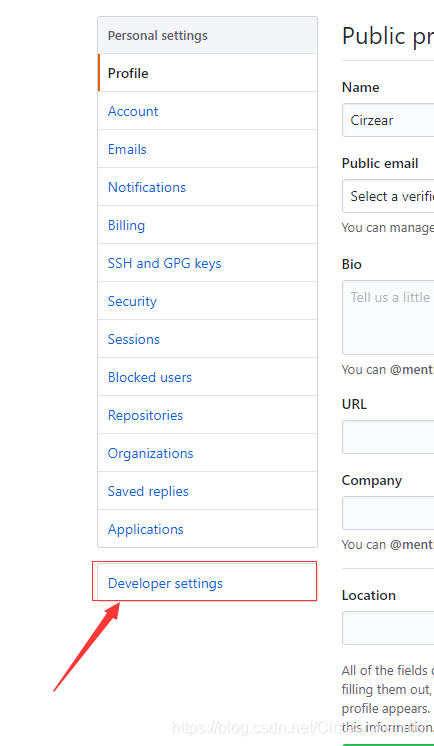Open the Billing section

207,225
